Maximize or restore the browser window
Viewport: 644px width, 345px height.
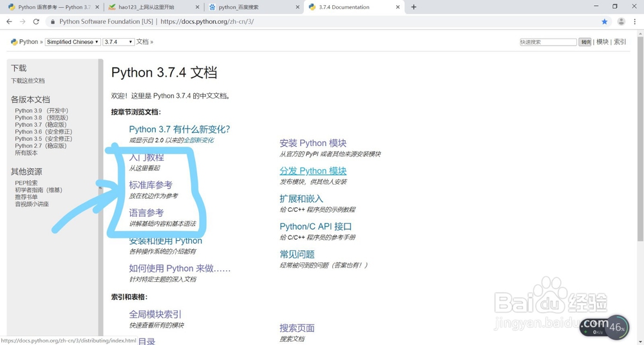pyautogui.click(x=615, y=6)
